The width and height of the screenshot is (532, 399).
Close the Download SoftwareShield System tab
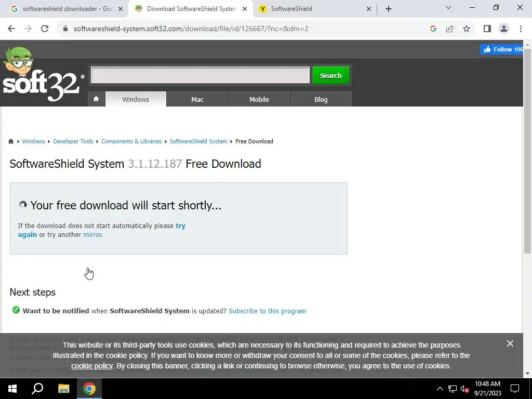[x=245, y=9]
